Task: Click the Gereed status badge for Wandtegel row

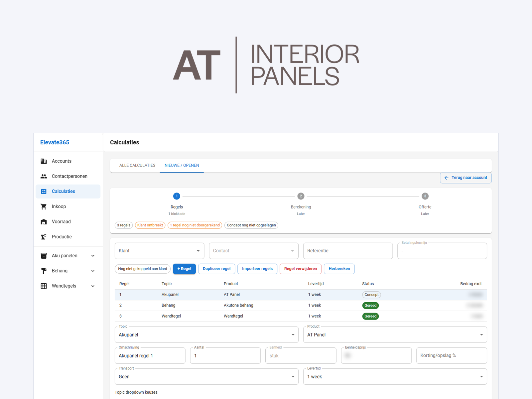Action: [x=370, y=316]
